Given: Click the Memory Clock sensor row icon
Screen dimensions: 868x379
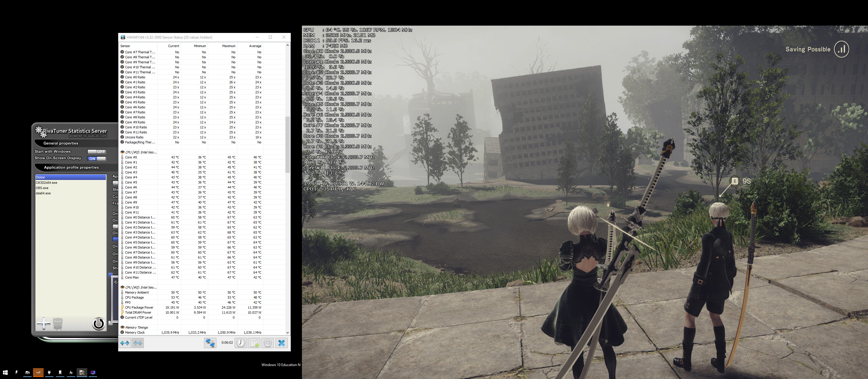Looking at the screenshot, I should tap(122, 332).
